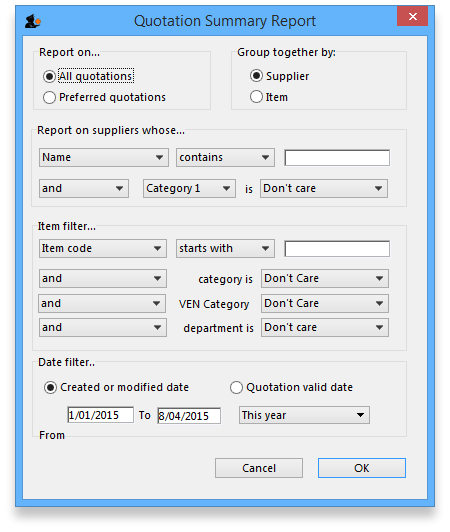Screen dimensions: 450x532
Task: Expand the starts with dropdown
Action: [225, 249]
